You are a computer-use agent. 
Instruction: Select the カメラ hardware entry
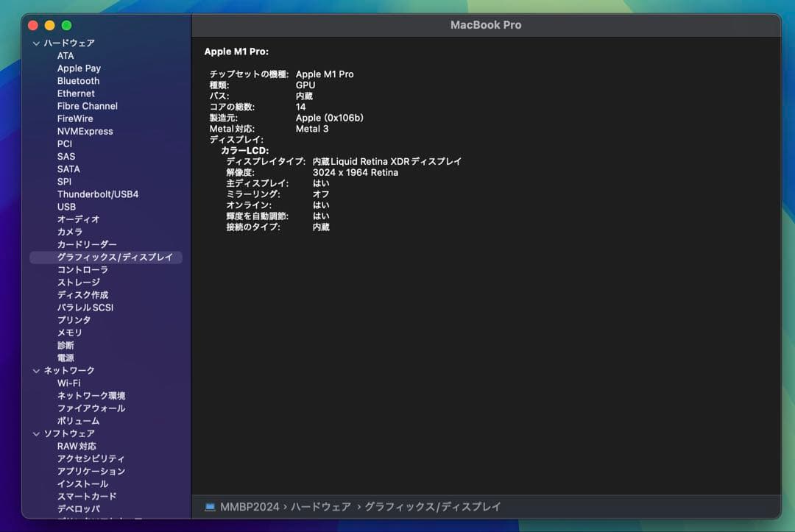tap(68, 231)
